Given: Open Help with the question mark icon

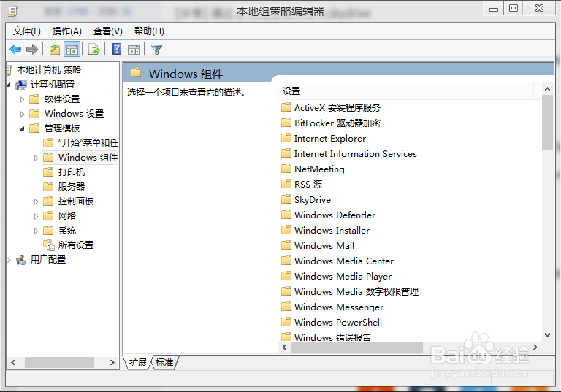Looking at the screenshot, I should (117, 49).
